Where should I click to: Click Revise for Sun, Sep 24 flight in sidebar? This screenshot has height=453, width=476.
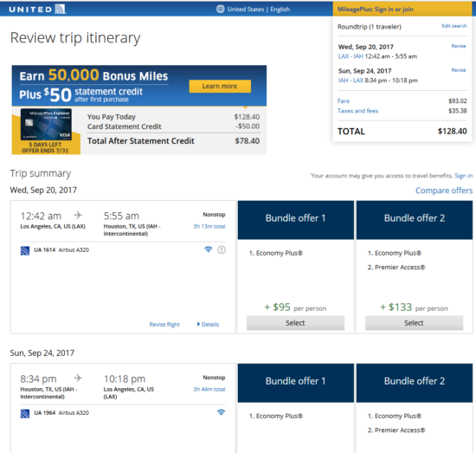[459, 70]
